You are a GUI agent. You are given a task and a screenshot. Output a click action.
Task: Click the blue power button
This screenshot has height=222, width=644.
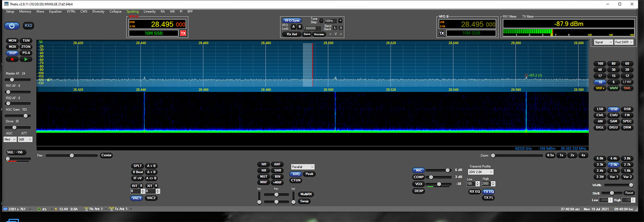[12, 26]
